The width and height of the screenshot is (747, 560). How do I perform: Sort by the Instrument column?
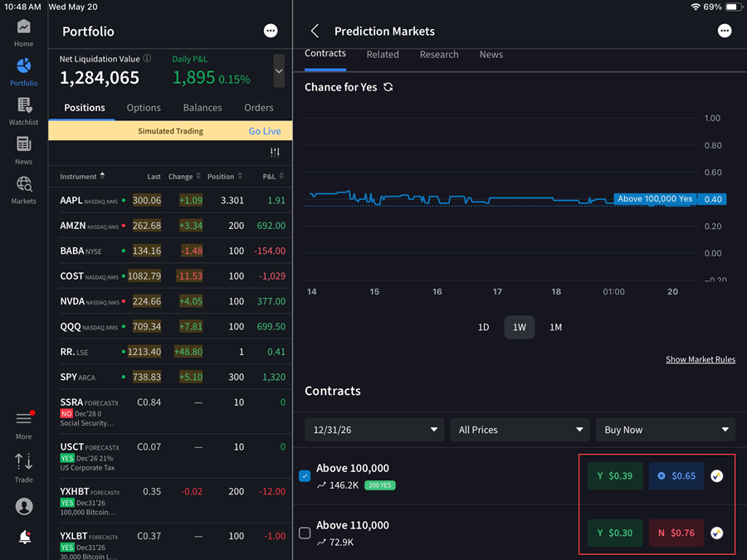point(82,176)
